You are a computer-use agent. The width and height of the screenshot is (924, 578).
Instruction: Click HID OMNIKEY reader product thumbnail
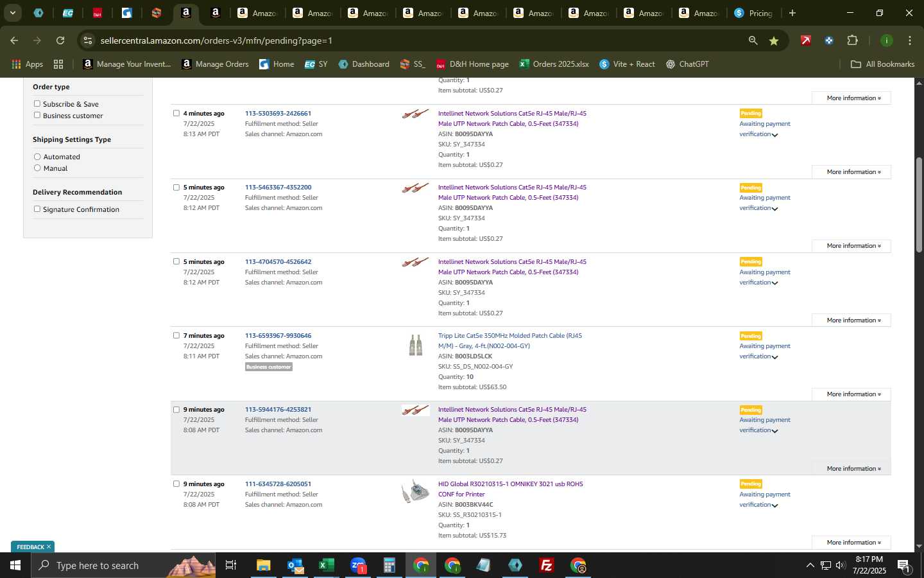pyautogui.click(x=415, y=491)
